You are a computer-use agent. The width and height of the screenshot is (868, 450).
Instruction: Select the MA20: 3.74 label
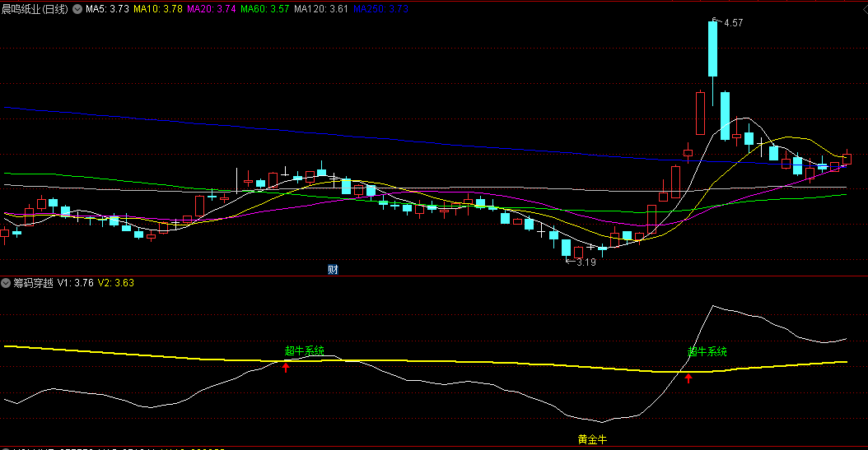click(212, 9)
